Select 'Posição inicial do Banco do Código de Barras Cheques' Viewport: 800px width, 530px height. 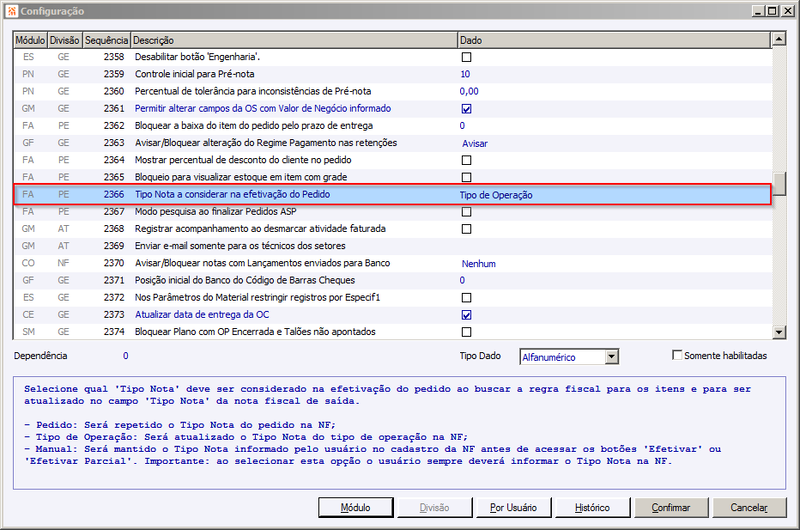click(392, 280)
